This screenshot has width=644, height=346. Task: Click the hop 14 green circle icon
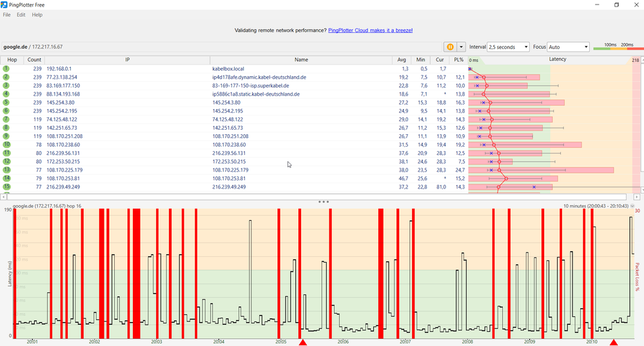[6, 178]
